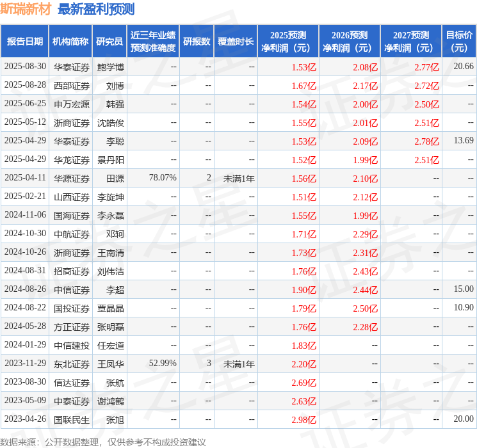The height and width of the screenshot is (448, 477).
Task: Click the 斯瑞新材 title text
Action: click(x=25, y=9)
